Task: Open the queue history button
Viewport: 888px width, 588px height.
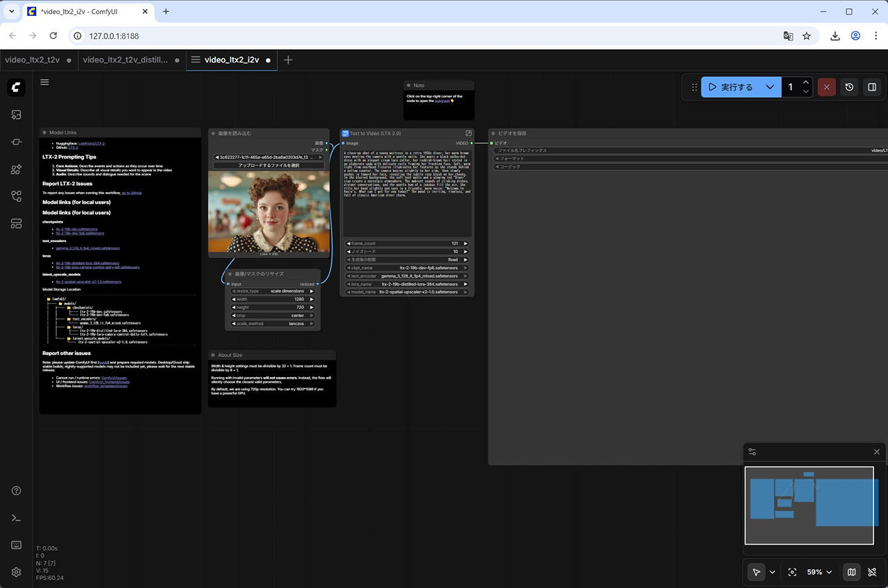Action: (x=849, y=87)
